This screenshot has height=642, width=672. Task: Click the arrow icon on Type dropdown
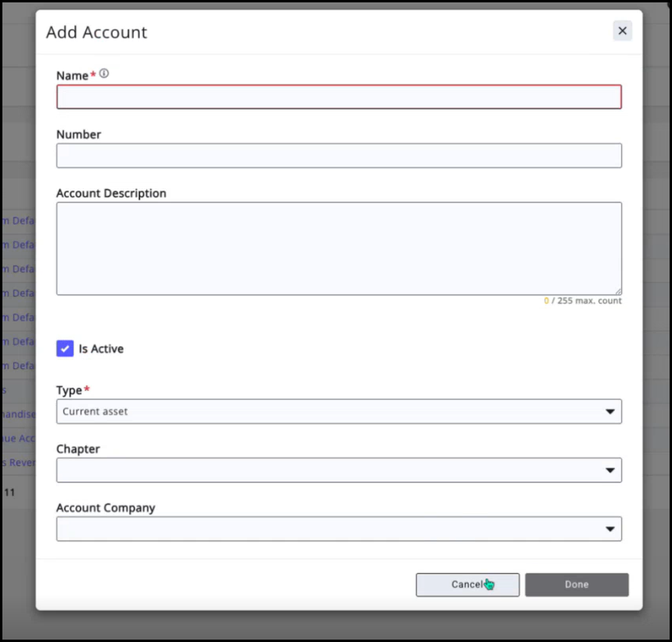pos(609,411)
